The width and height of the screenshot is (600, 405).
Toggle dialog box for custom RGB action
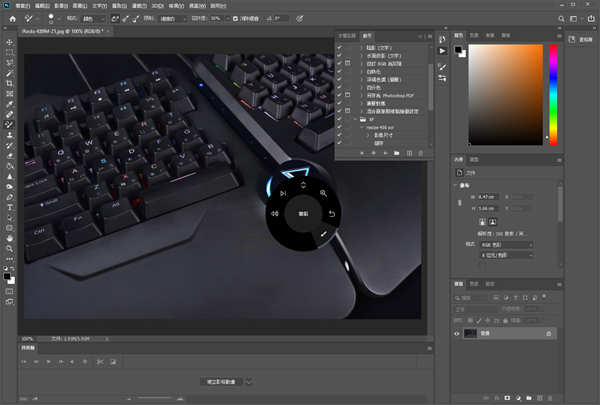tap(348, 63)
